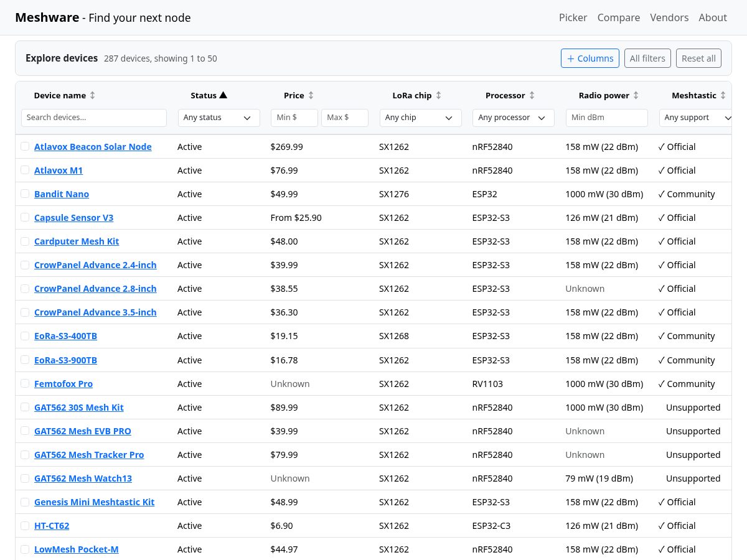Image resolution: width=747 pixels, height=560 pixels.
Task: Click Reset all button
Action: click(698, 58)
